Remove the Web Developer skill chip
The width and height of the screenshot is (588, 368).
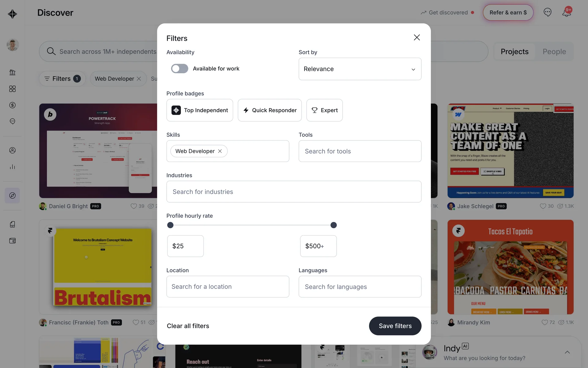point(220,151)
